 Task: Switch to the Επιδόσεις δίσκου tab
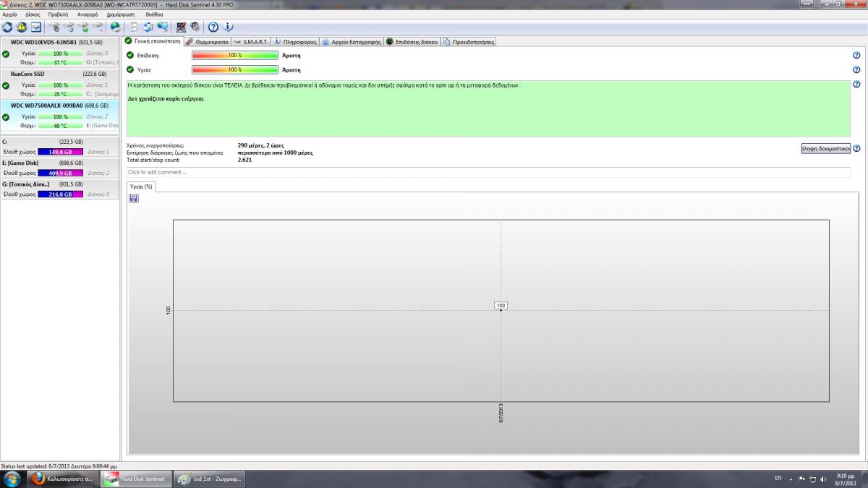click(412, 42)
